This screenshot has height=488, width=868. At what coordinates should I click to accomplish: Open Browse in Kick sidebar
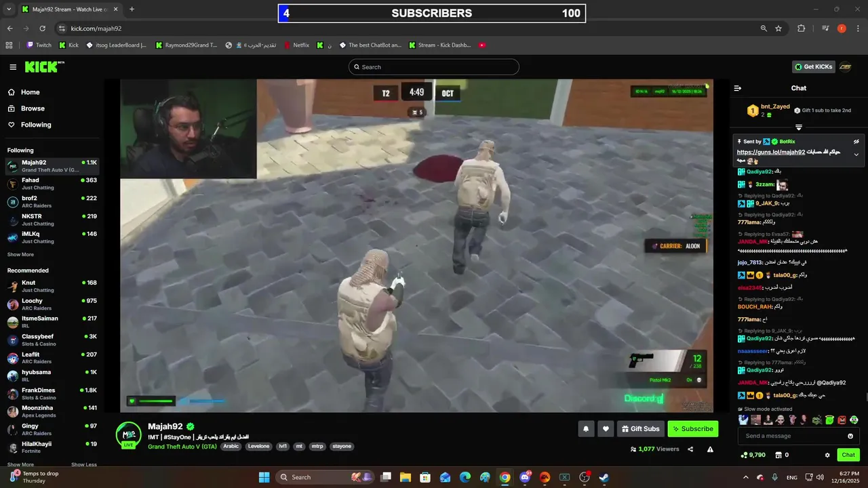pyautogui.click(x=26, y=108)
